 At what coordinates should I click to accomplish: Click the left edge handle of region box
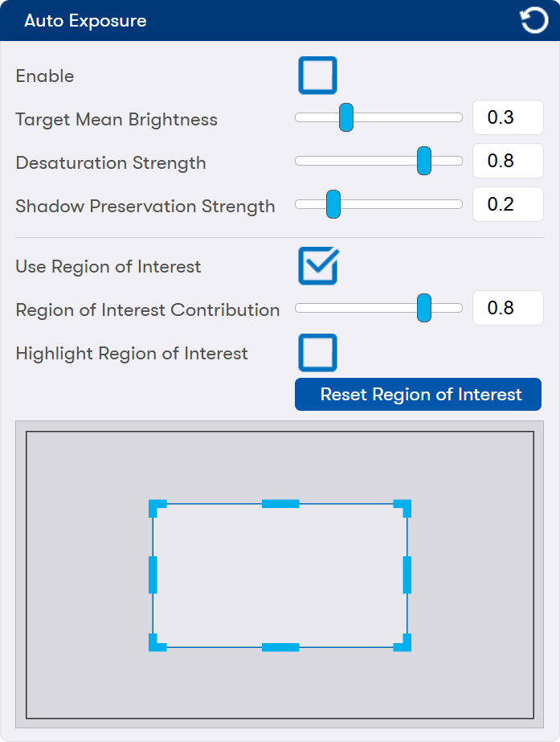tap(153, 575)
